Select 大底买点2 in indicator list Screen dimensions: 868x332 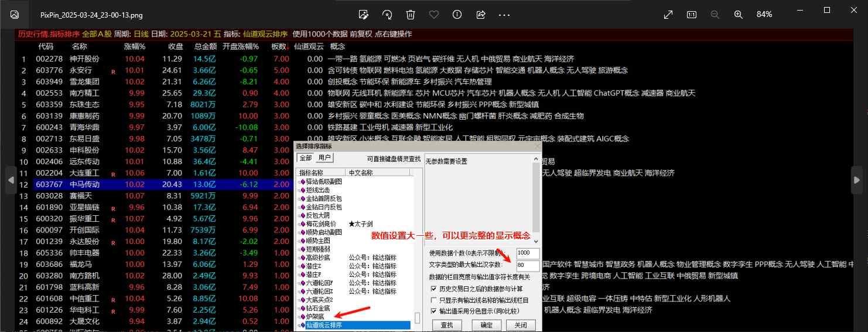319,300
